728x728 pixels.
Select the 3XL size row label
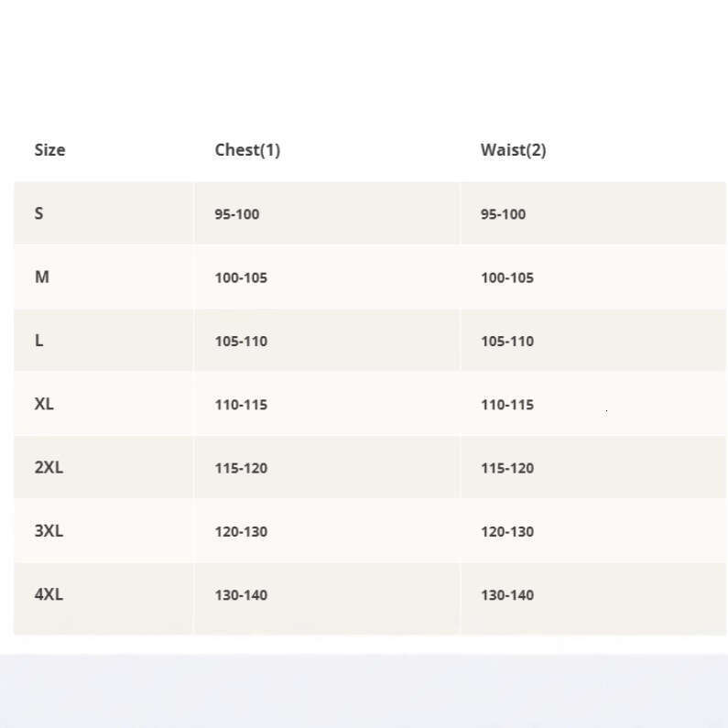pos(49,531)
